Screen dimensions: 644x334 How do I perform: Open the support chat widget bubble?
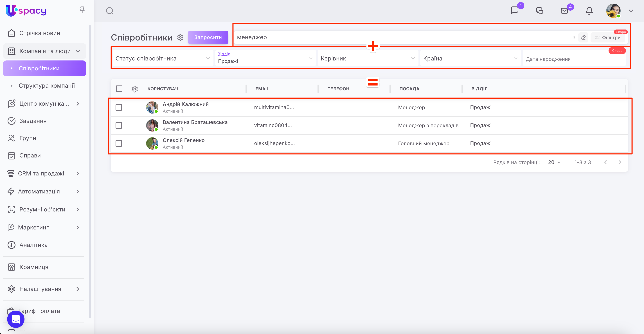coord(16,319)
